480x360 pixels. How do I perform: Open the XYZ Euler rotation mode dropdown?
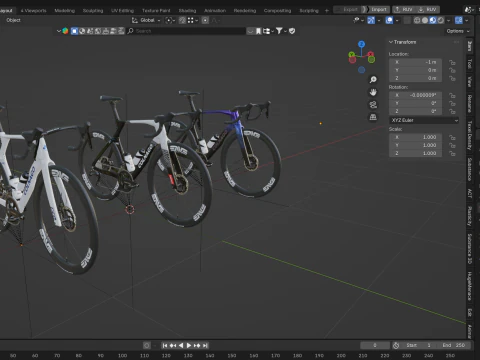pos(424,120)
